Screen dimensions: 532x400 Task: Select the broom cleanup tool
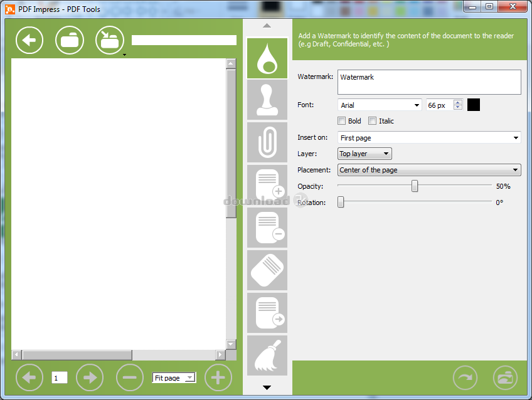(x=267, y=355)
